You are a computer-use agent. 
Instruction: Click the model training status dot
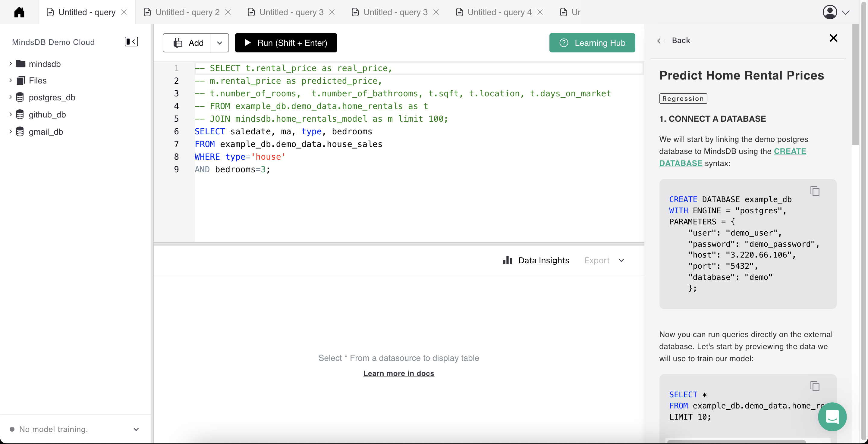[x=12, y=429]
